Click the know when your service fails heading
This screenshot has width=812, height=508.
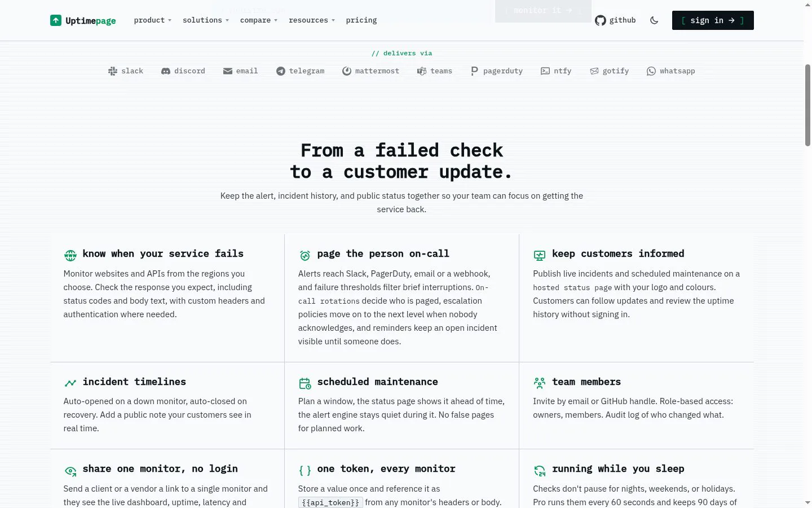[163, 254]
